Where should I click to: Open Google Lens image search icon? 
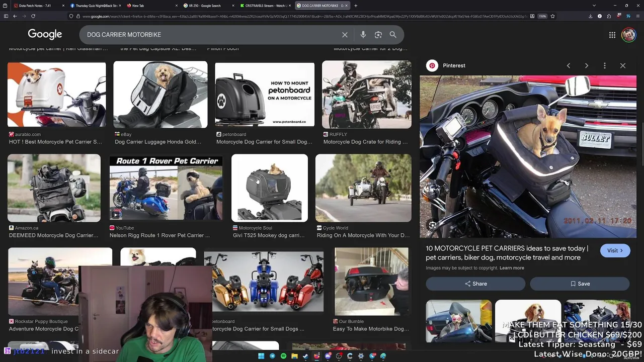[x=378, y=35]
